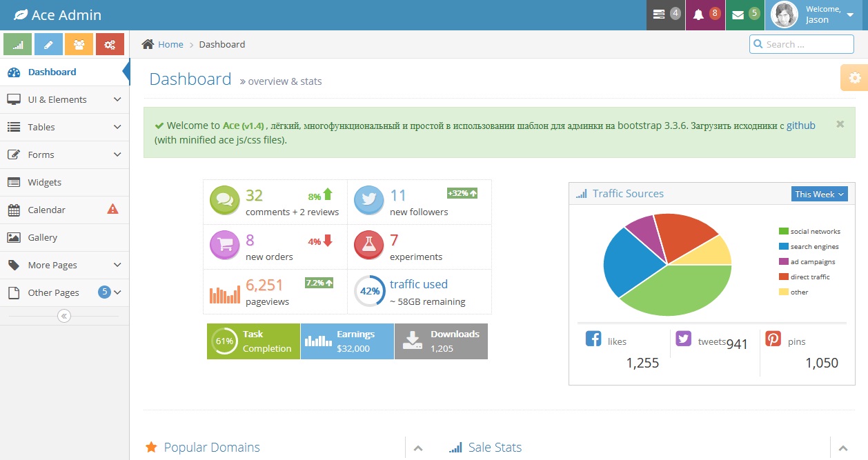Collapse the sidebar with double-arrow toggle
Image resolution: width=868 pixels, height=460 pixels.
[64, 316]
